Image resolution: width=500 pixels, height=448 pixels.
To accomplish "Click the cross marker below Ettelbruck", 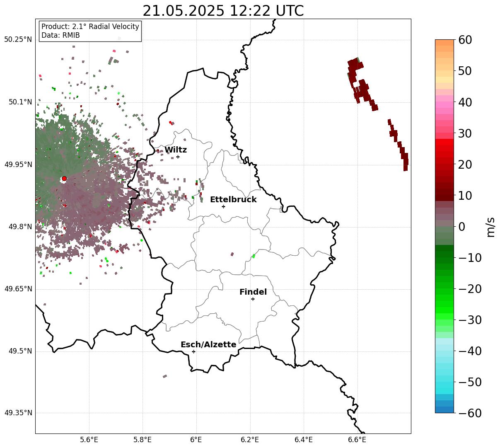I will coord(223,206).
